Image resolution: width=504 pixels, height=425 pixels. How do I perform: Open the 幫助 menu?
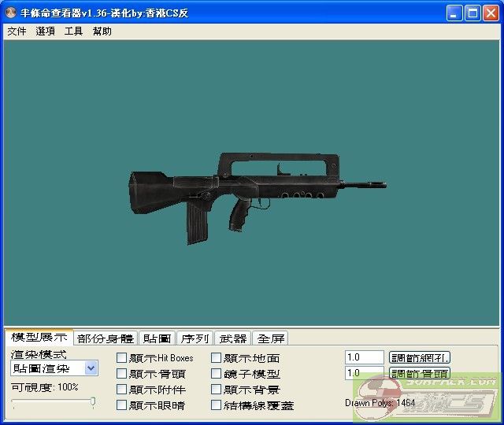click(102, 31)
